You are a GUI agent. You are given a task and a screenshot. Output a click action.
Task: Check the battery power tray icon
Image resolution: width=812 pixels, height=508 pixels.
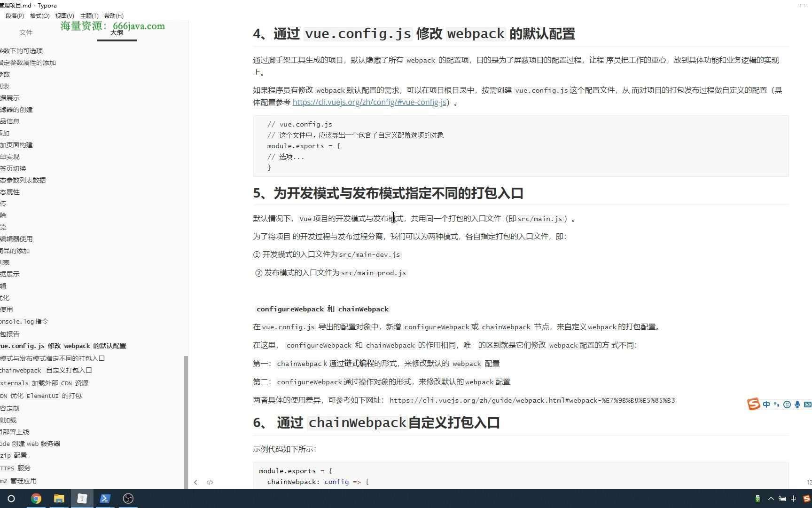point(782,499)
